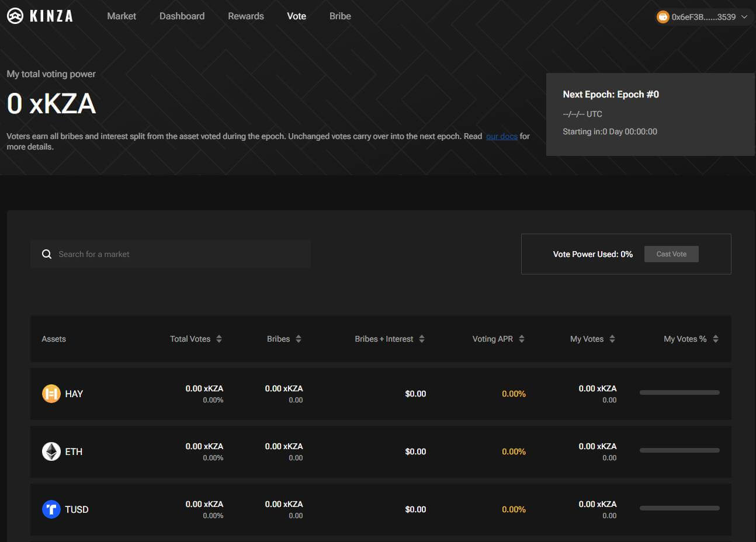
Task: Adjust the TUSD vote percentage slider
Action: click(x=679, y=508)
